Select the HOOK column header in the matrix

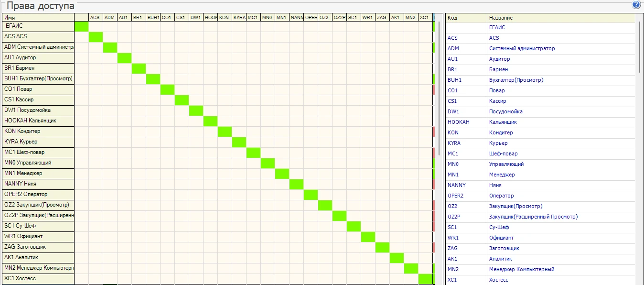[211, 18]
